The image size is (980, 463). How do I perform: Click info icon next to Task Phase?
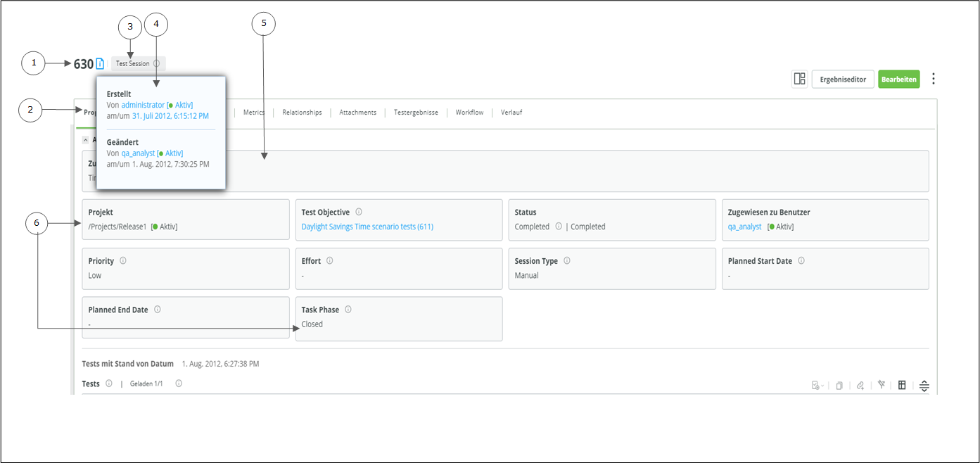(x=348, y=309)
